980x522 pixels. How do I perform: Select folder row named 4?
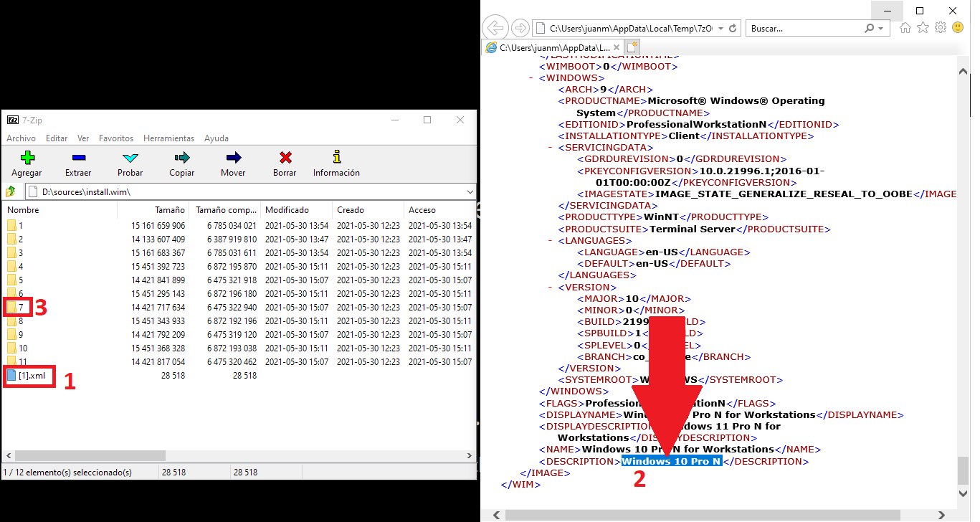pos(239,266)
